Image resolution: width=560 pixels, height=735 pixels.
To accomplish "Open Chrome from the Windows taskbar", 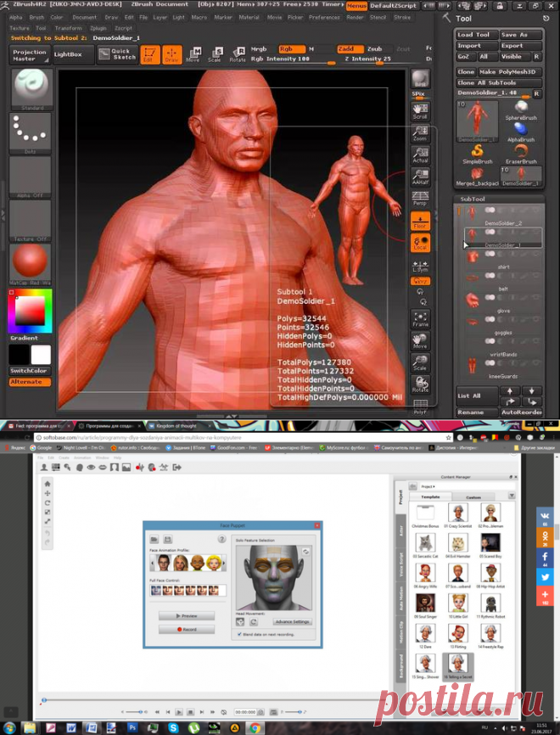I will pyautogui.click(x=255, y=728).
